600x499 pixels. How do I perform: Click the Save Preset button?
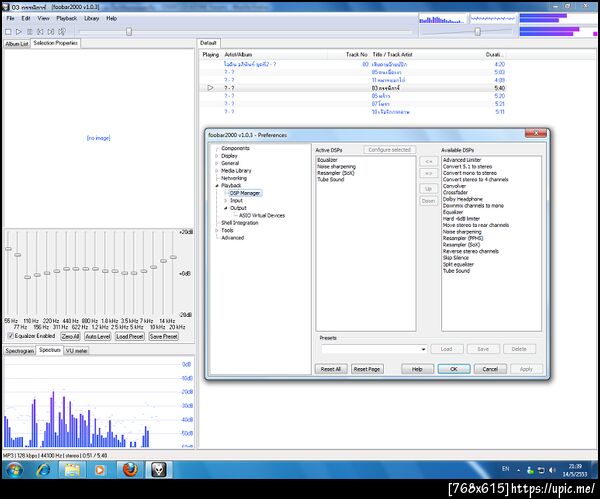pos(163,336)
